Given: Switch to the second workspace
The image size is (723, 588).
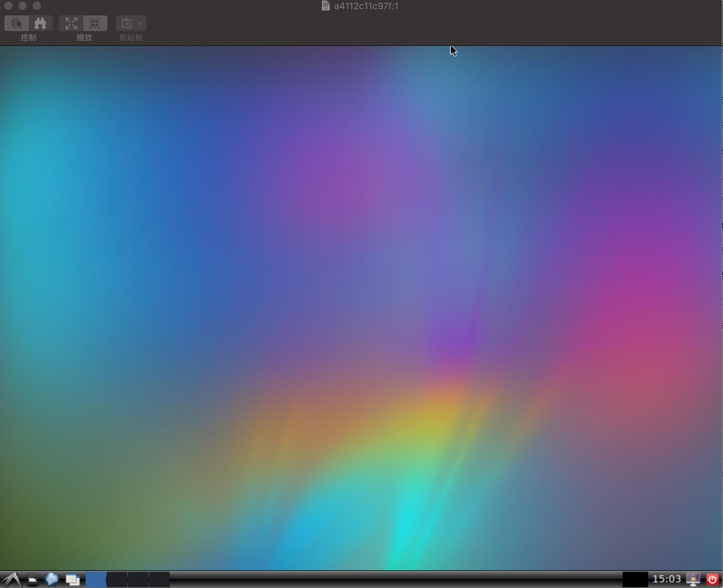Looking at the screenshot, I should click(x=117, y=580).
